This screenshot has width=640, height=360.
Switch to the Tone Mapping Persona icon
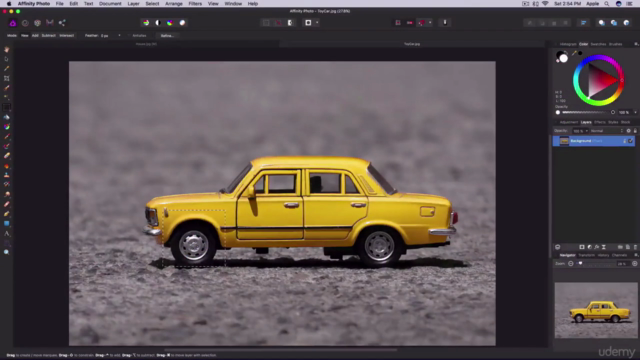click(49, 23)
